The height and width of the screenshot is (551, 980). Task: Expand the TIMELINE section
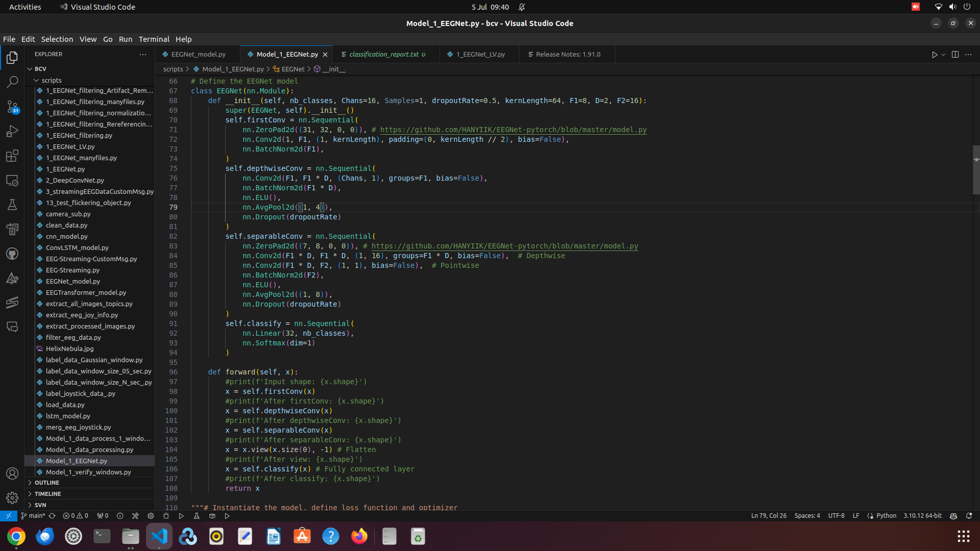pos(48,493)
